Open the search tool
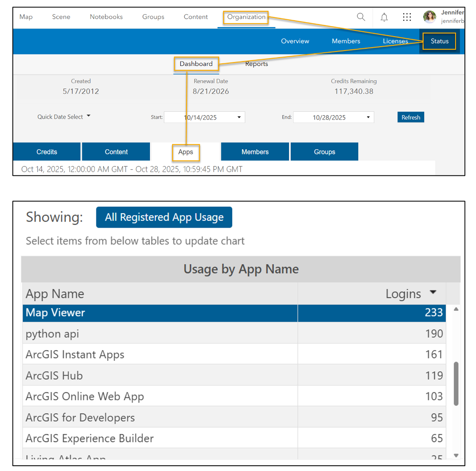 pos(361,17)
